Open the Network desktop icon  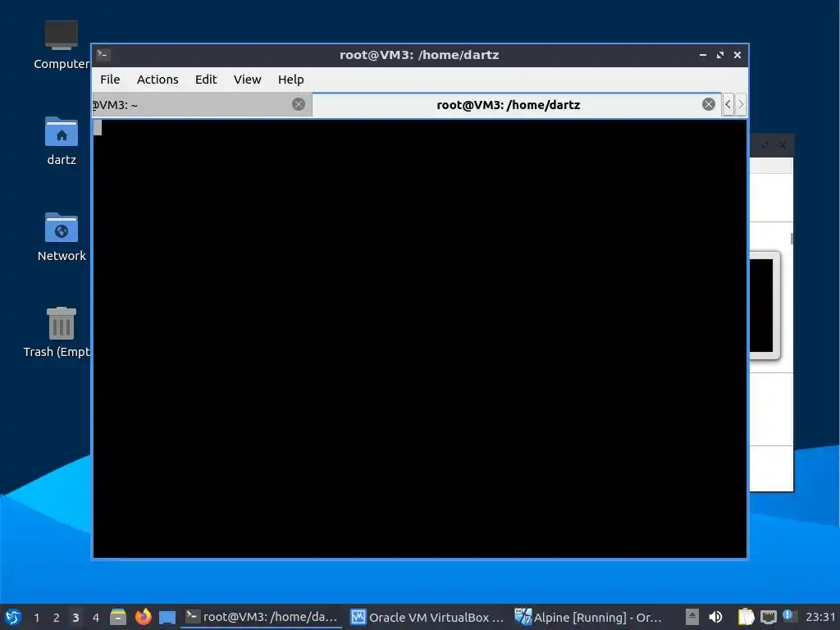[61, 237]
